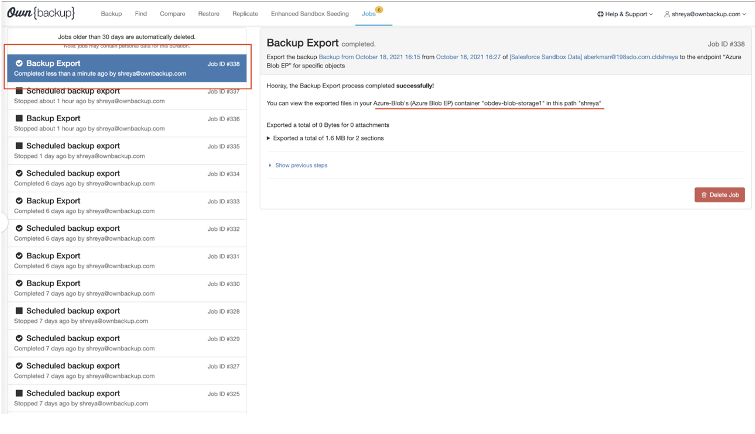Open the Restore menu
This screenshot has height=434, width=755.
click(x=208, y=13)
